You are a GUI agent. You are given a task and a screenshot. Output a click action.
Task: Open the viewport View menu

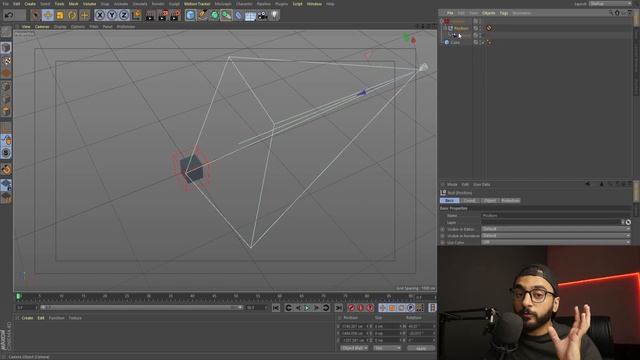26,27
